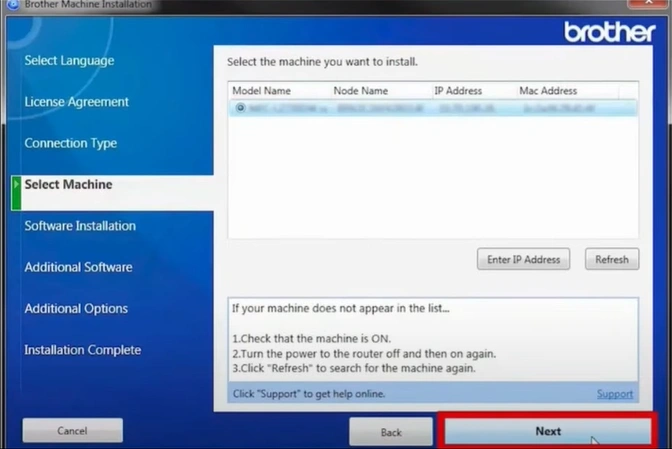Choose the Software Installation step
The height and width of the screenshot is (449, 672).
pos(80,226)
